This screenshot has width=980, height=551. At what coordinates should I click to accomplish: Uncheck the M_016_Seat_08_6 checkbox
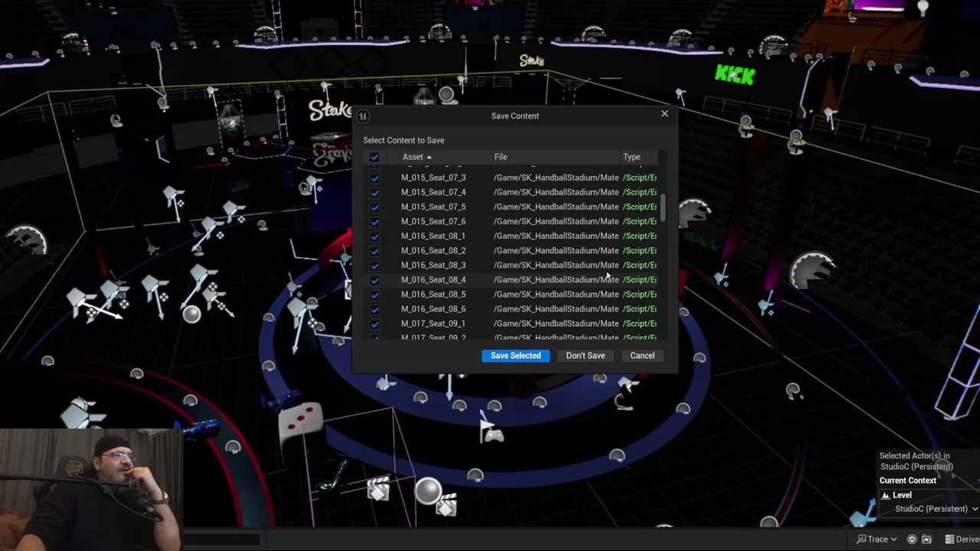pos(374,309)
